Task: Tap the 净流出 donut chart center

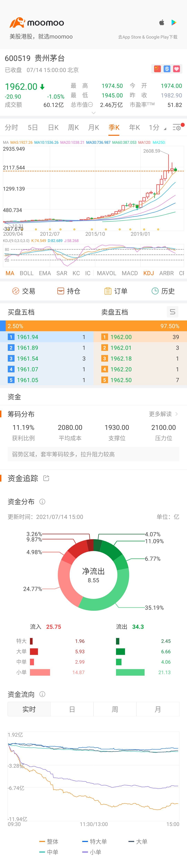Action: (93, 575)
